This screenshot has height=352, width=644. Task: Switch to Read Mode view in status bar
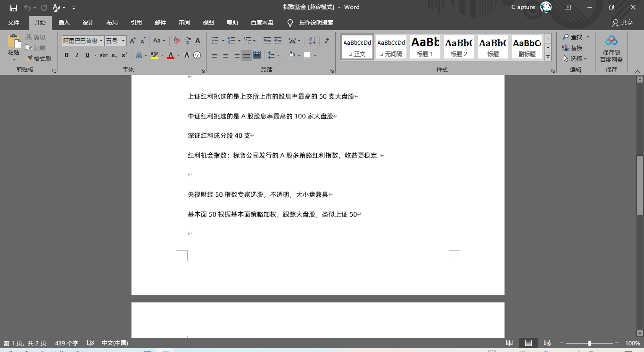[509, 343]
